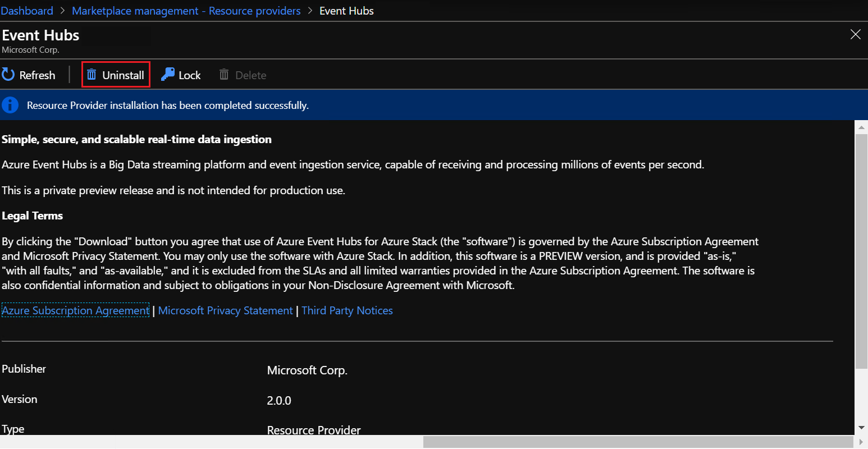Open the Third Party Notices link
The width and height of the screenshot is (868, 449).
click(x=347, y=310)
